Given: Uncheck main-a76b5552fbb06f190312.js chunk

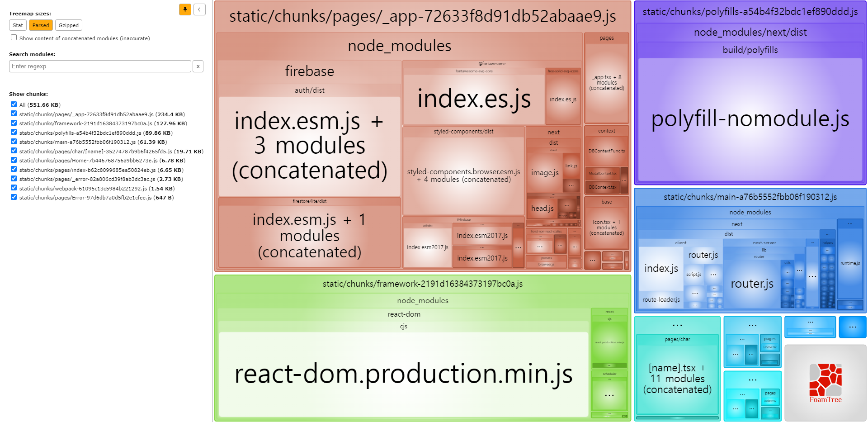Looking at the screenshot, I should pos(14,142).
